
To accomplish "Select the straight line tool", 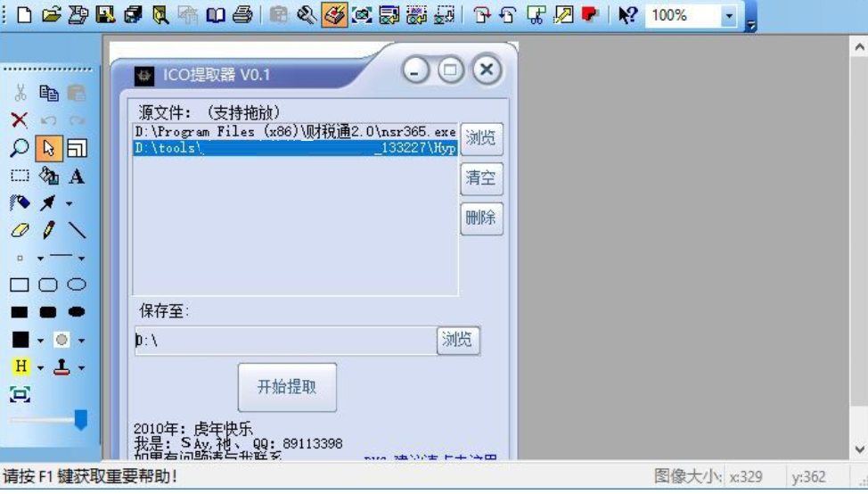I will 77,230.
